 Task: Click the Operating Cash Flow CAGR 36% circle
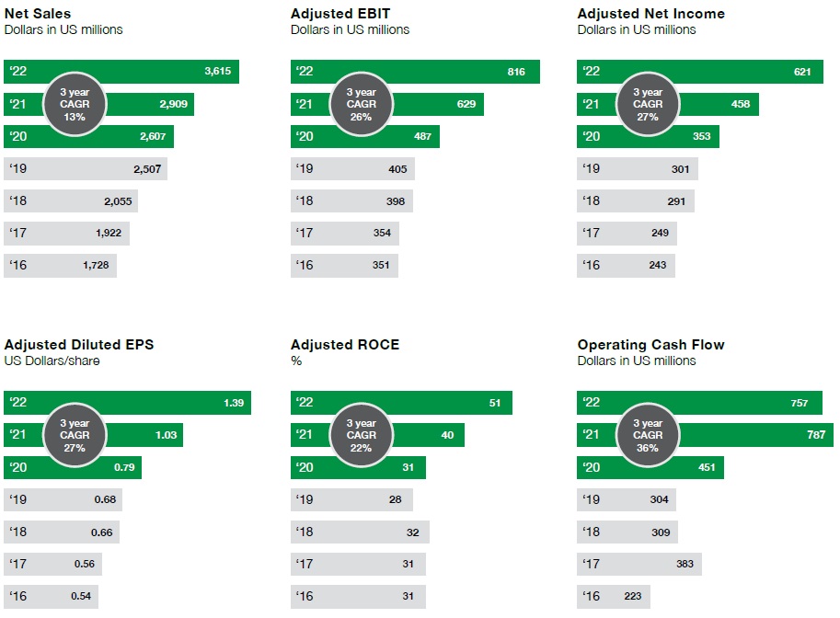coord(647,436)
